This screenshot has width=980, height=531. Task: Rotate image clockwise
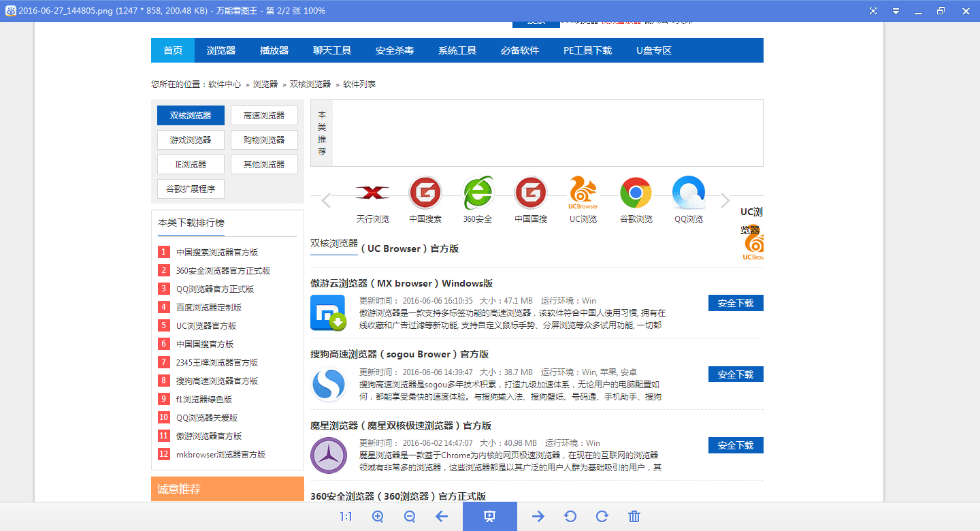tap(602, 517)
